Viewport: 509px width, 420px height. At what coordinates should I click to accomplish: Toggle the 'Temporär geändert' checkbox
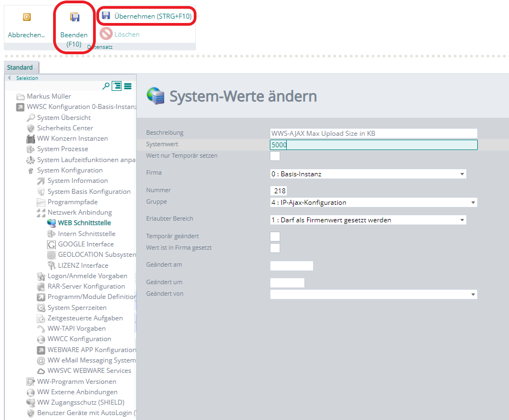275,237
